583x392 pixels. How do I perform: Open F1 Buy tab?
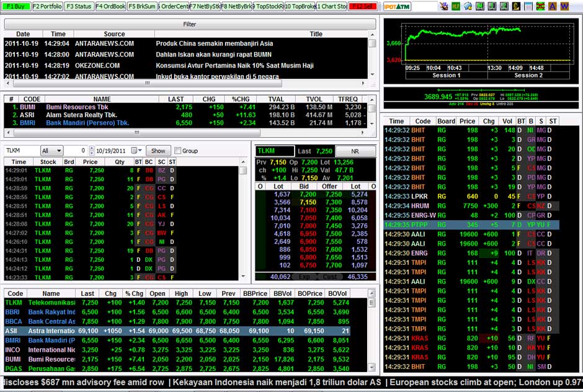click(x=16, y=6)
